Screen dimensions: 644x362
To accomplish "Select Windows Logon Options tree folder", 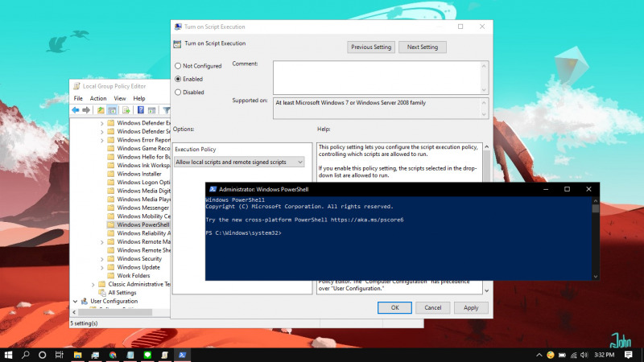I will point(138,183).
